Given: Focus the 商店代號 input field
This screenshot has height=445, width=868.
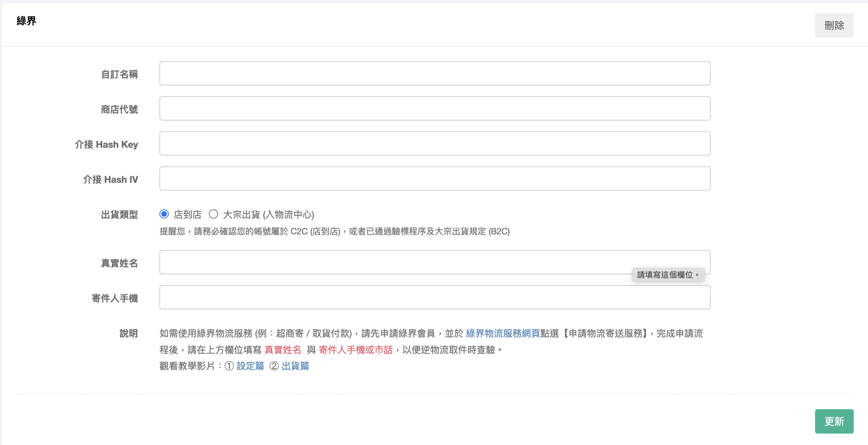Looking at the screenshot, I should [x=434, y=108].
